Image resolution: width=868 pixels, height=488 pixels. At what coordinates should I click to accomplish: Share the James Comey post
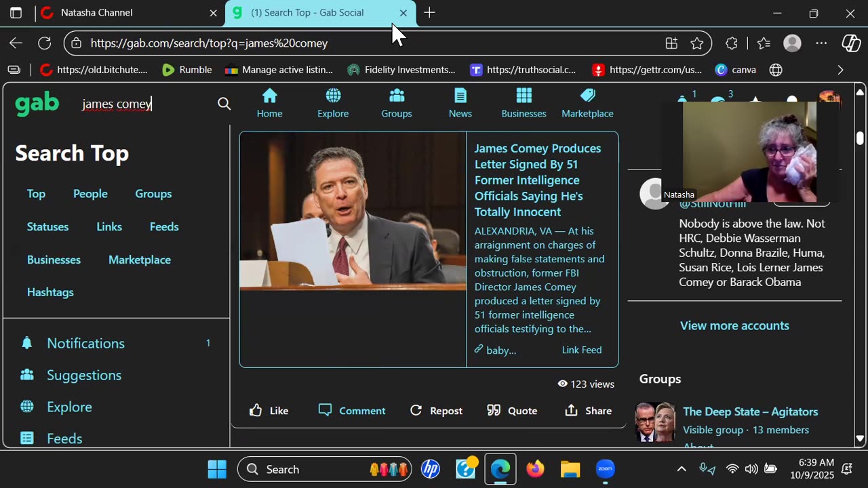tap(588, 411)
